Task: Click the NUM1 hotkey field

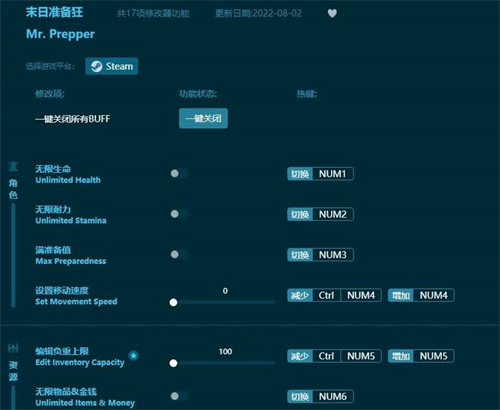Action: [x=320, y=174]
